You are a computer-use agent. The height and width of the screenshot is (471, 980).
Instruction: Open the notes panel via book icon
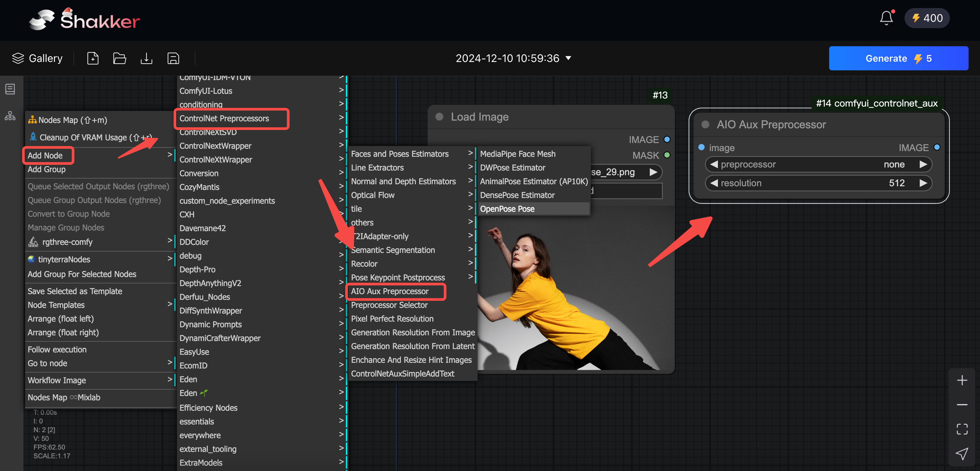click(9, 89)
